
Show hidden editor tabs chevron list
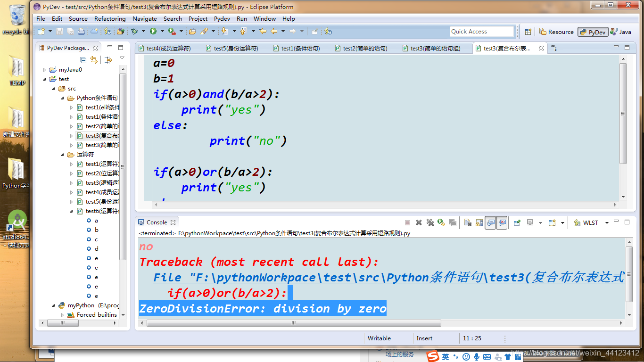click(x=553, y=48)
